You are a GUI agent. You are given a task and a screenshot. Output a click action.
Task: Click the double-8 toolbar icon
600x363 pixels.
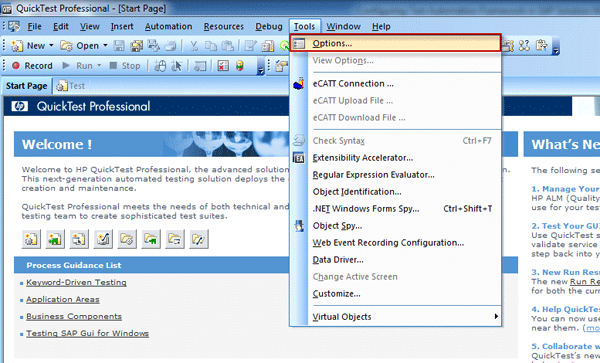[x=524, y=46]
